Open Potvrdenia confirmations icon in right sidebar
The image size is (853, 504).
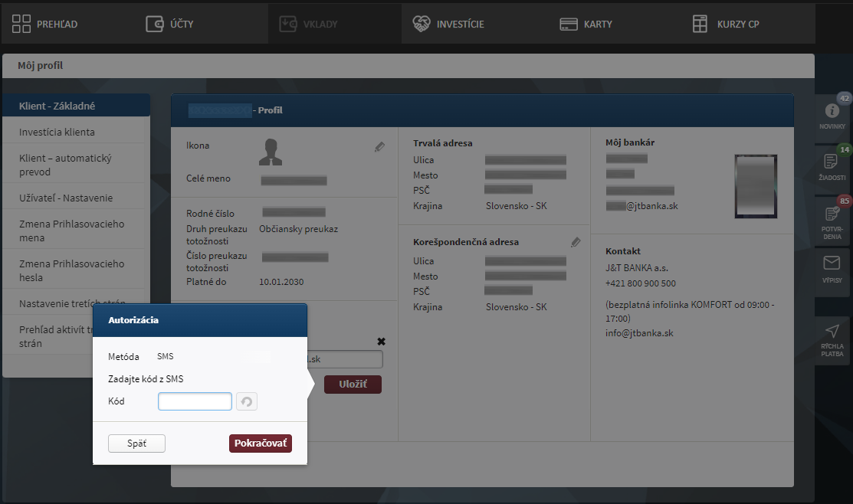coord(832,214)
